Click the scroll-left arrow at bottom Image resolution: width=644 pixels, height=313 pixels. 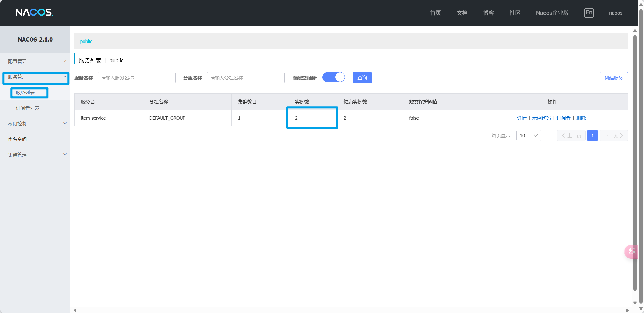[x=75, y=310]
